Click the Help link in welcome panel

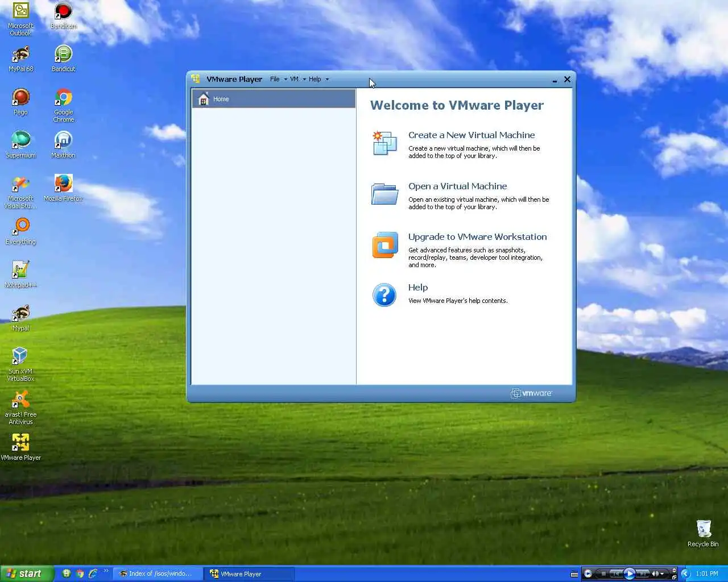point(418,288)
